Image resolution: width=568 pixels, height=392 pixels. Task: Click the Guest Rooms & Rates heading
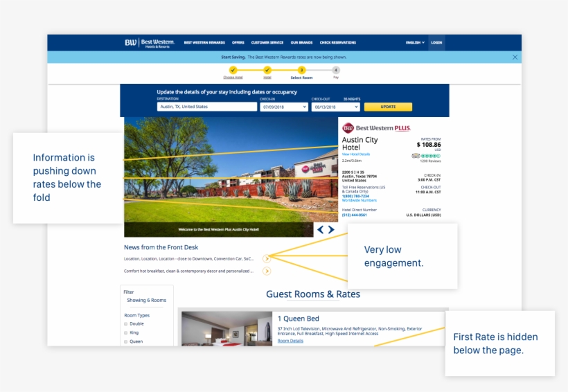coord(313,294)
